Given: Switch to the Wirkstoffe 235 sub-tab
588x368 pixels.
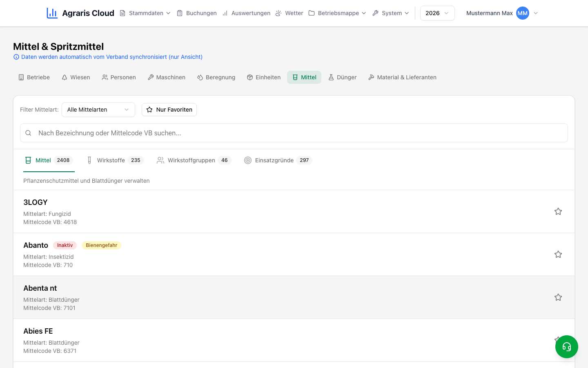Looking at the screenshot, I should [x=115, y=160].
